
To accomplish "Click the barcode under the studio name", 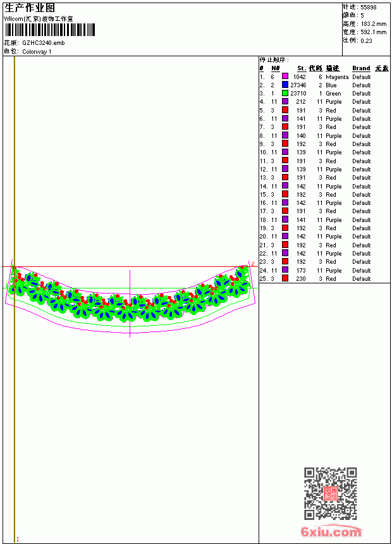I will coord(49,30).
